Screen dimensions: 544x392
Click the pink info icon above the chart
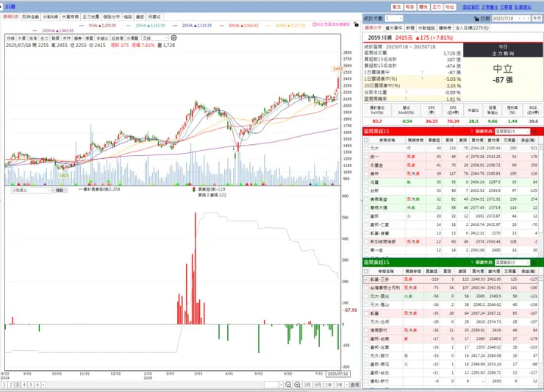pos(315,24)
